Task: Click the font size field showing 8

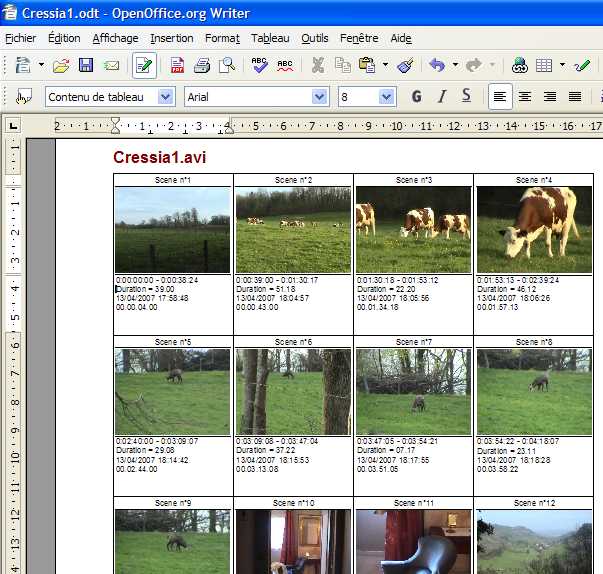Action: pos(358,97)
